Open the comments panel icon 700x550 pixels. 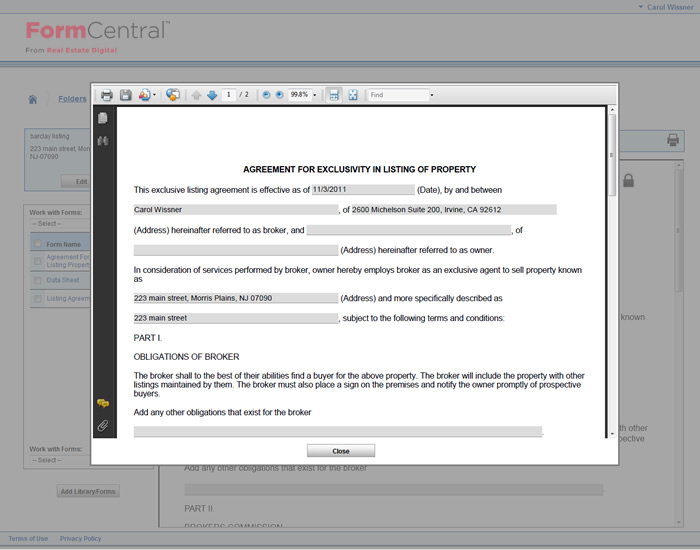[x=103, y=404]
